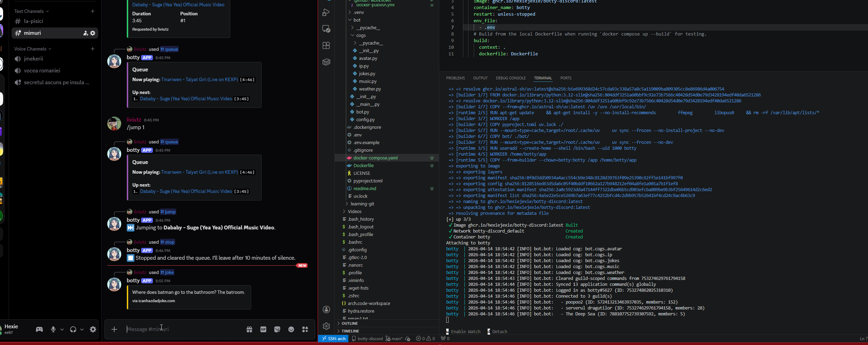868x345 pixels.
Task: Focus the Message #mimuri input field
Action: click(x=181, y=329)
